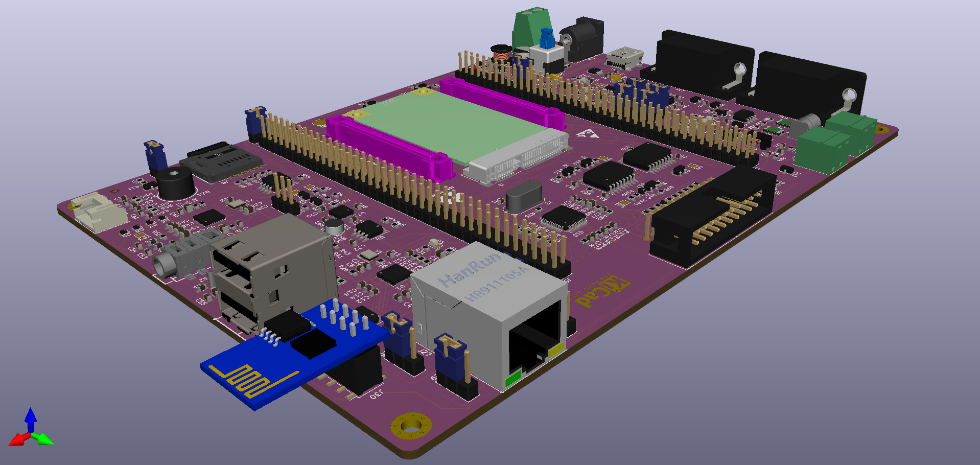Click the small silver electrolytic capacitor
980x465 pixels.
coord(334,226)
